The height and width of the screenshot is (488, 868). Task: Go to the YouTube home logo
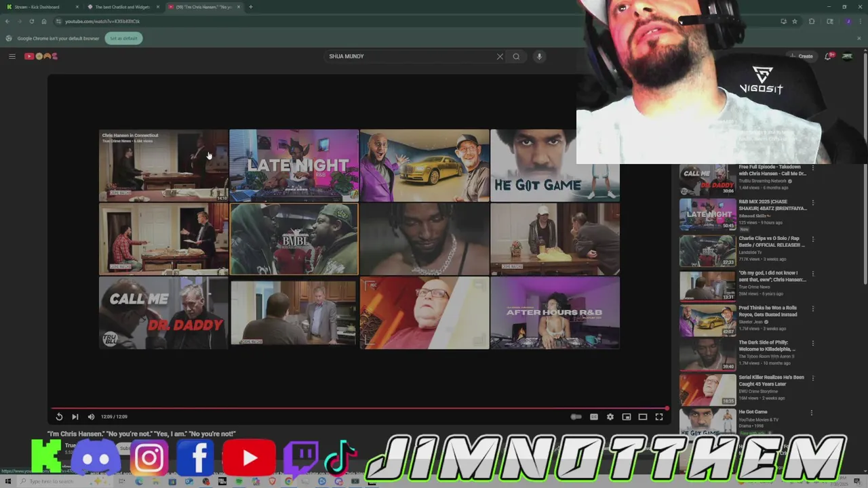pos(41,56)
